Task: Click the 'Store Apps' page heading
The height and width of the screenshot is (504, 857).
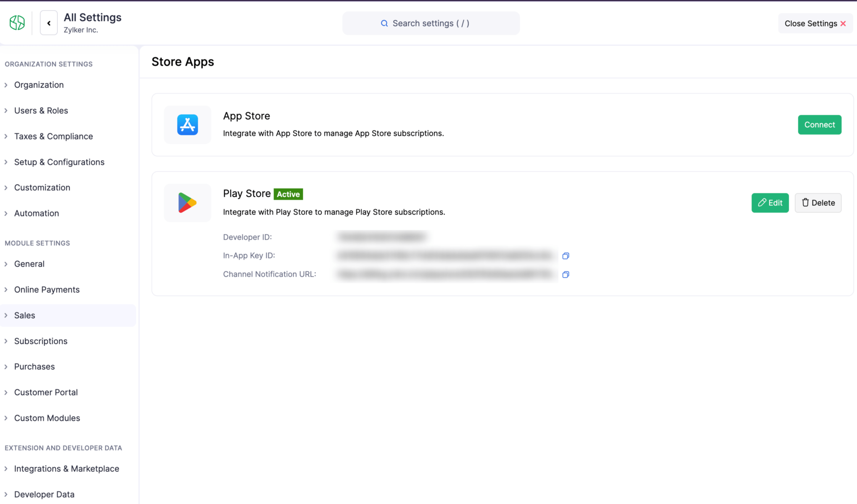Action: pos(183,62)
